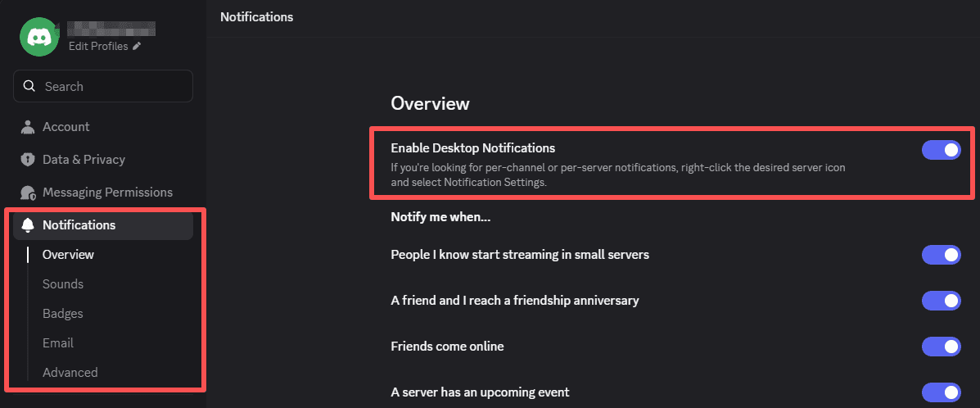Click the Overview section heading

point(430,103)
